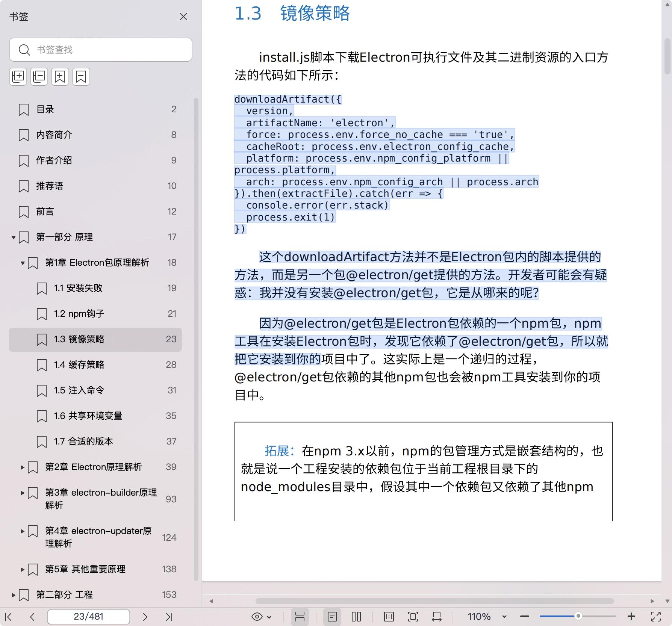This screenshot has height=626, width=672.
Task: Click the 1.3 镜像策略 heading
Action: click(292, 13)
